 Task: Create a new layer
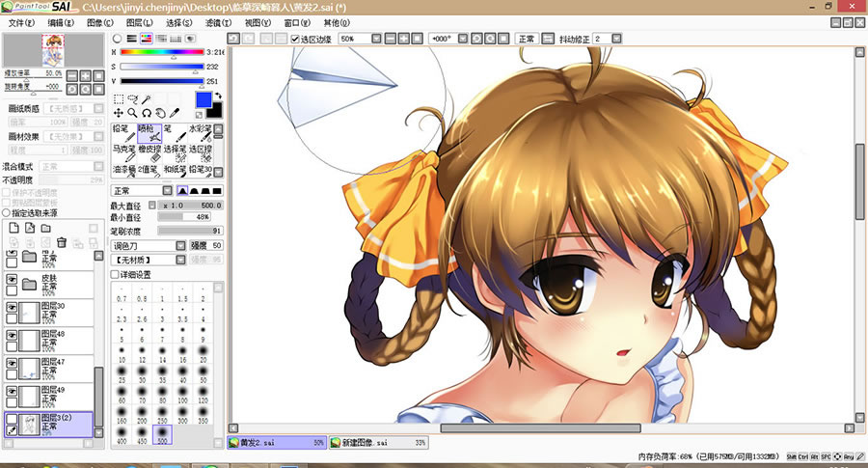click(14, 228)
